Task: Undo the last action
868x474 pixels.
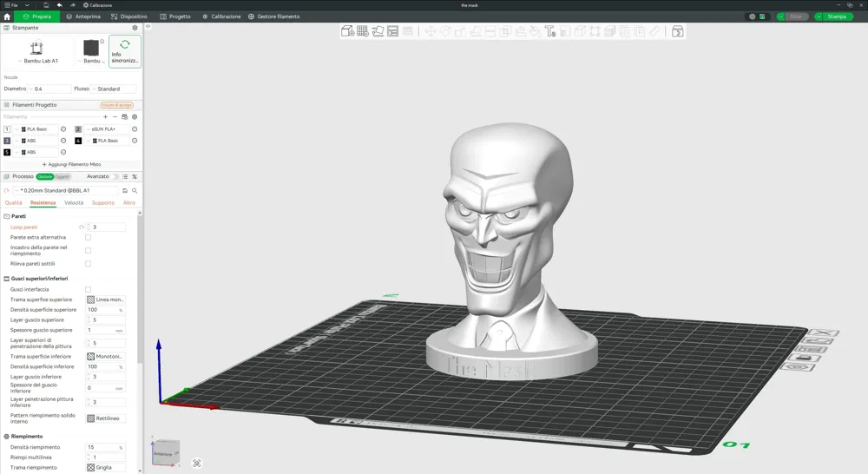Action: (x=60, y=5)
